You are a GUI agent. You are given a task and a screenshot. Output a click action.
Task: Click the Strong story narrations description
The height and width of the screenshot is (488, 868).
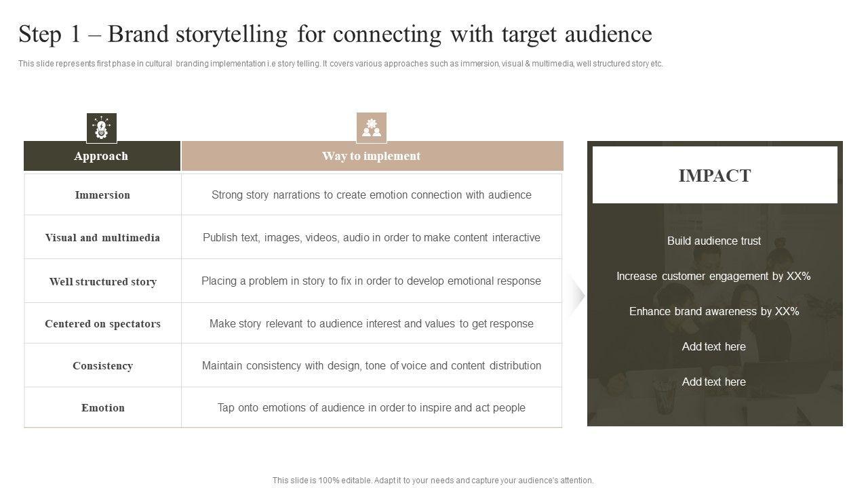pos(372,195)
